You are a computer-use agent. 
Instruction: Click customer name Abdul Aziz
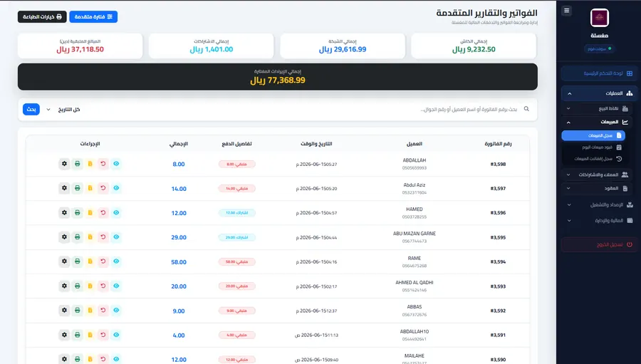click(414, 185)
